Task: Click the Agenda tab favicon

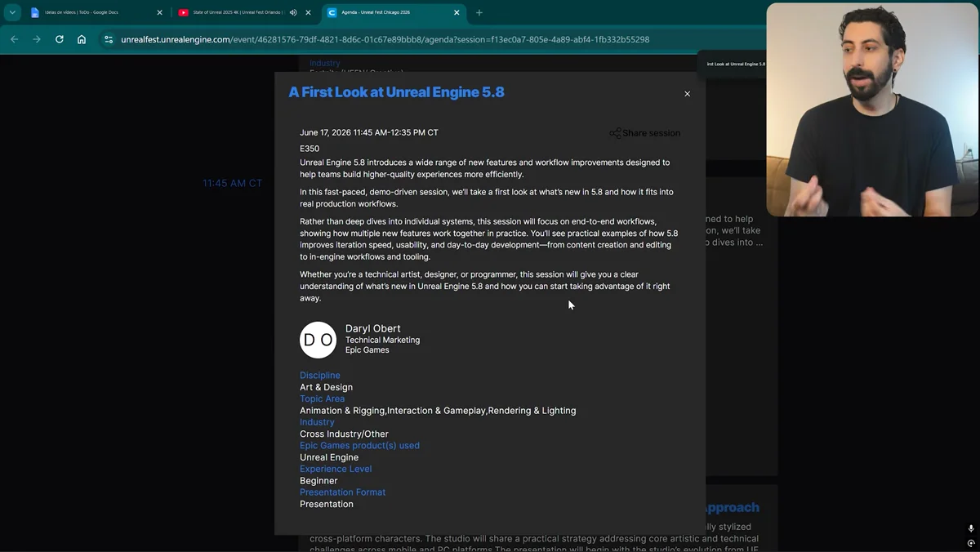Action: point(332,12)
